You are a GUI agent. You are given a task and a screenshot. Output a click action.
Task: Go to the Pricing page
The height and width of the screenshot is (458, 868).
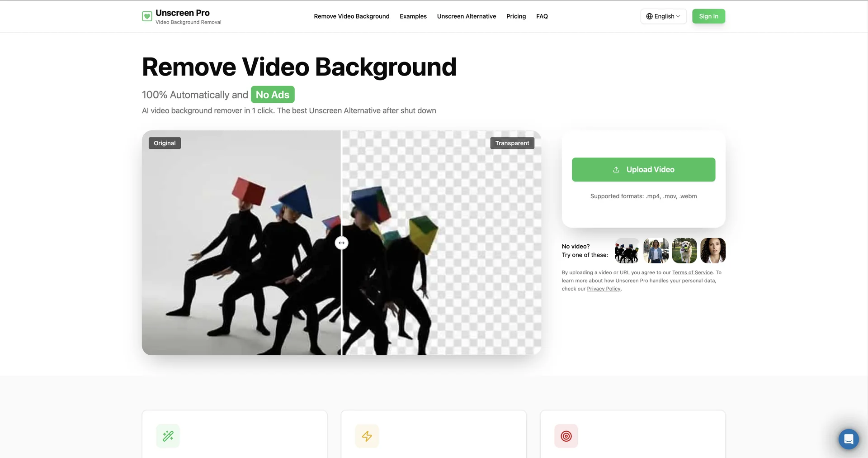[516, 16]
